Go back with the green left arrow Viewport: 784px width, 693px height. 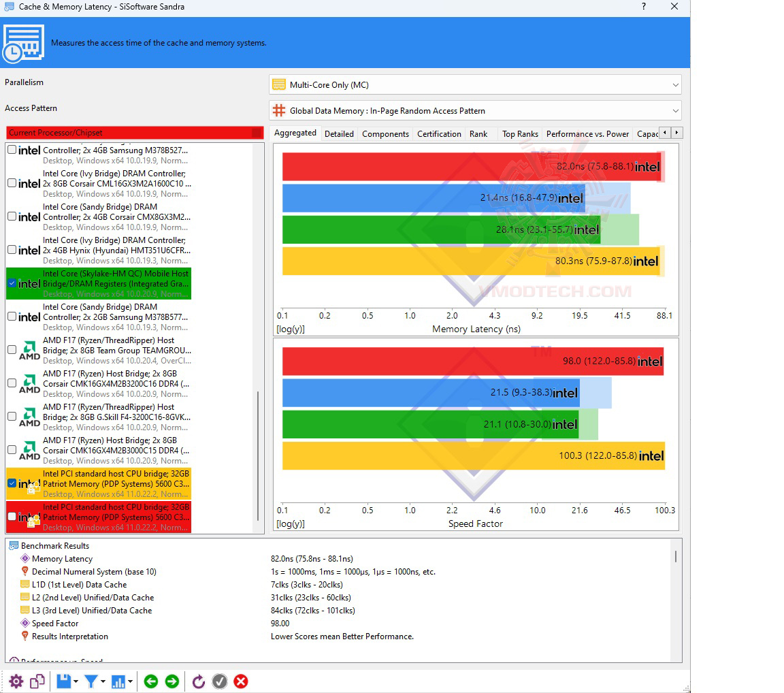[x=150, y=681]
